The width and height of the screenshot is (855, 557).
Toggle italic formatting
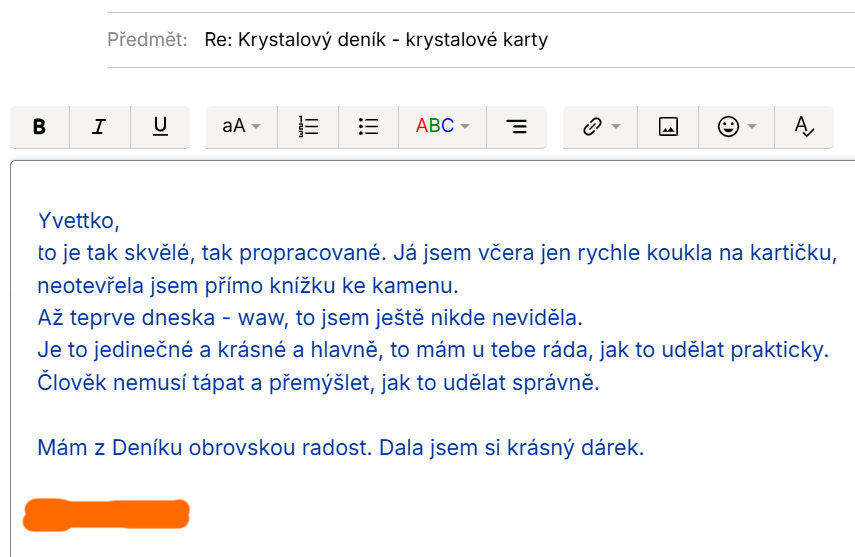point(99,127)
